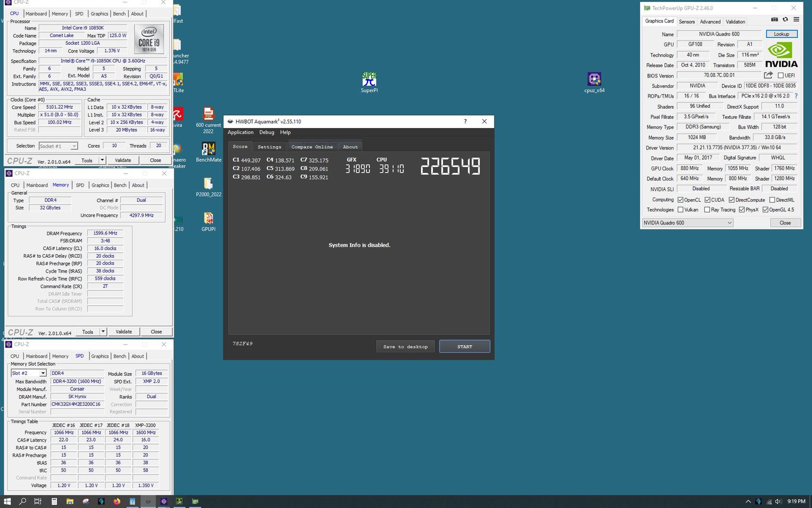Click the NVIDIA logo in GPU-Z
This screenshot has width=812, height=508.
point(781,55)
